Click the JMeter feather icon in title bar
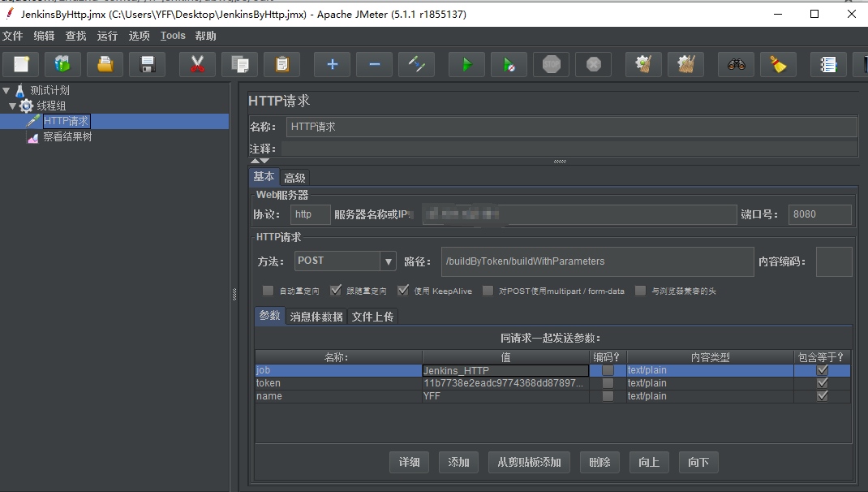 click(x=10, y=13)
